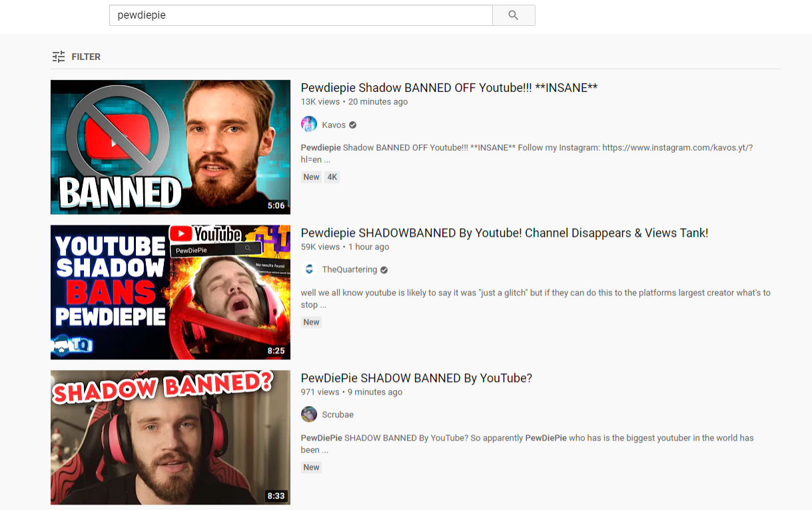812x510 pixels.
Task: Open Kavos channel avatar
Action: point(309,125)
